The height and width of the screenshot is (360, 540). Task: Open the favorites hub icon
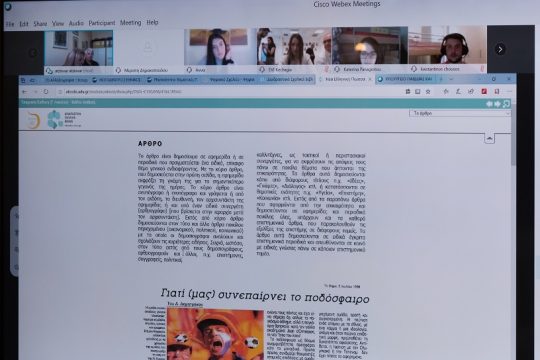pyautogui.click(x=446, y=92)
